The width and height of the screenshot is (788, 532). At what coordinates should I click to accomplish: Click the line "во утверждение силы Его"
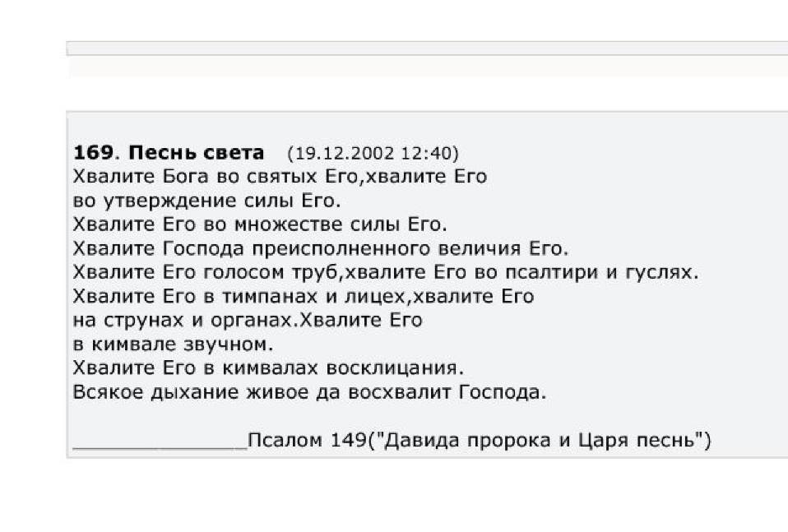[206, 201]
